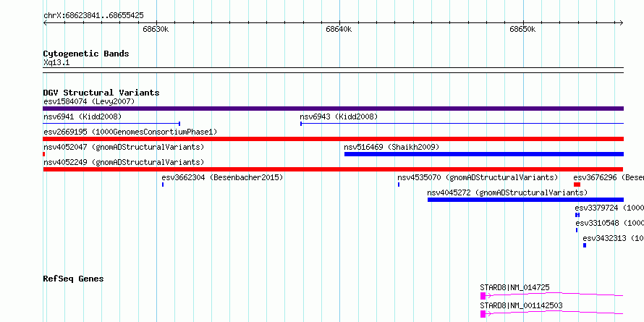Open the esv3379724 variant label
The image size is (644, 322).
(609, 208)
